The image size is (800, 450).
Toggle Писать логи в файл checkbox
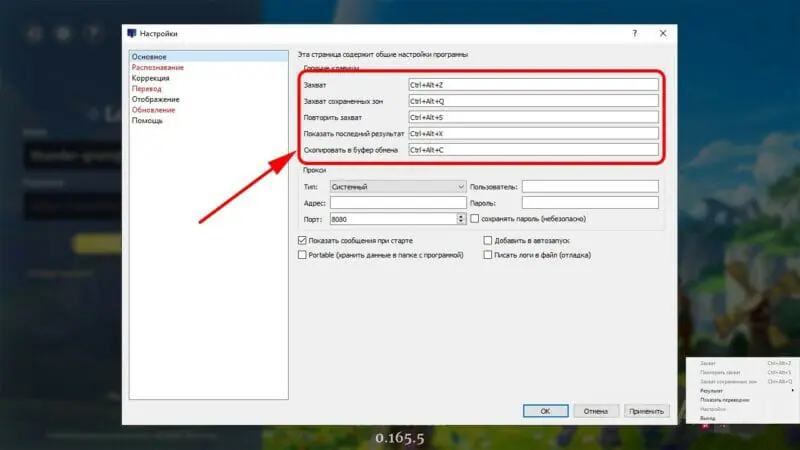487,255
